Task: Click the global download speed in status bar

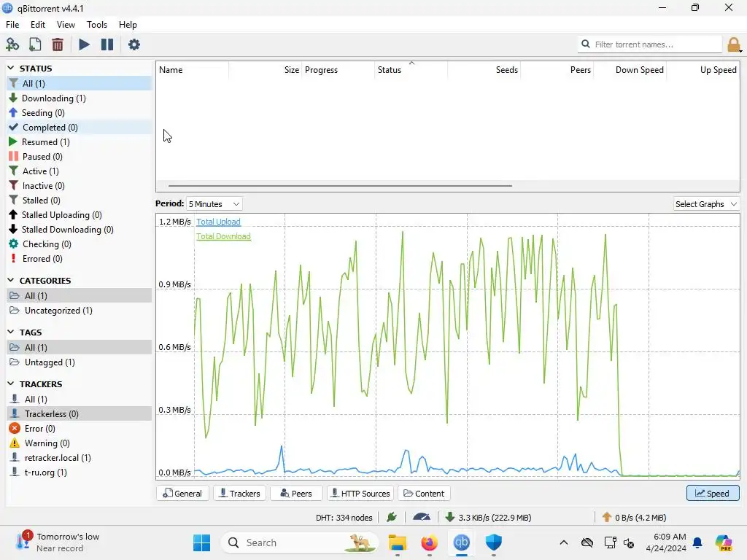Action: [488, 518]
